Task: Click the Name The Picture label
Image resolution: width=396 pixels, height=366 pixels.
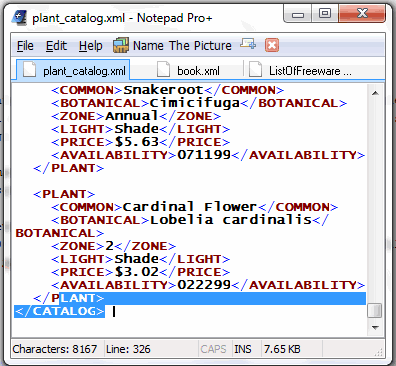Action: coord(182,45)
